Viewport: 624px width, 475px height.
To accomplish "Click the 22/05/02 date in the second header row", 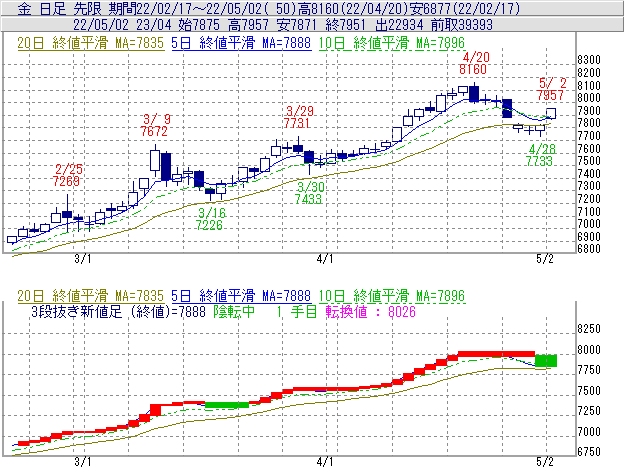I will pyautogui.click(x=101, y=25).
